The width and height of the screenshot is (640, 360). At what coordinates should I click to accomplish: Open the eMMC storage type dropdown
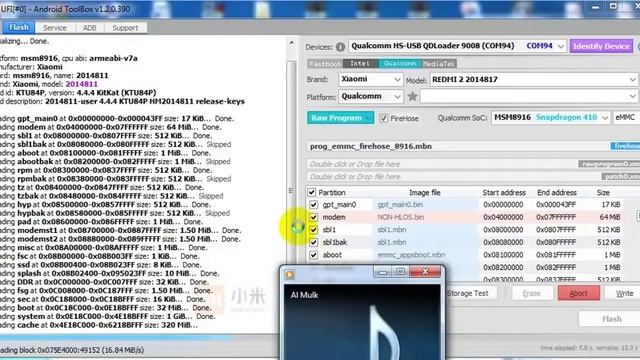tap(627, 118)
